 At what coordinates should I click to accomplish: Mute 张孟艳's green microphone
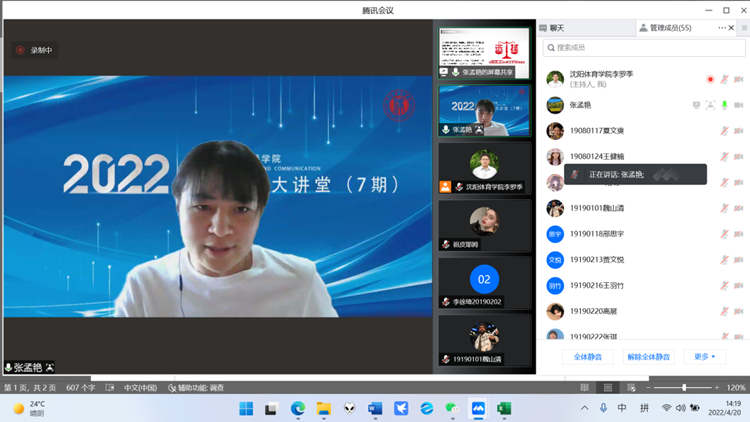click(725, 105)
